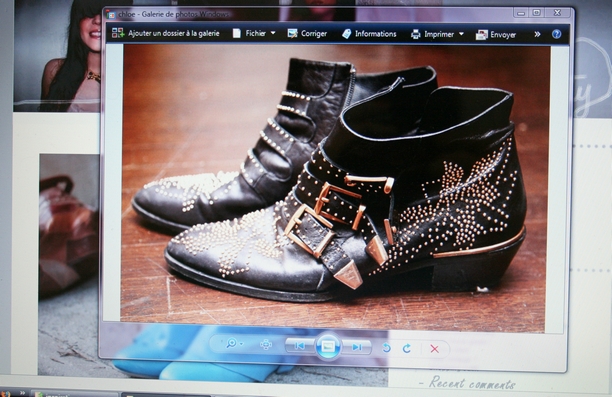The image size is (612, 397).
Task: Click the printer icon
Action: point(416,34)
